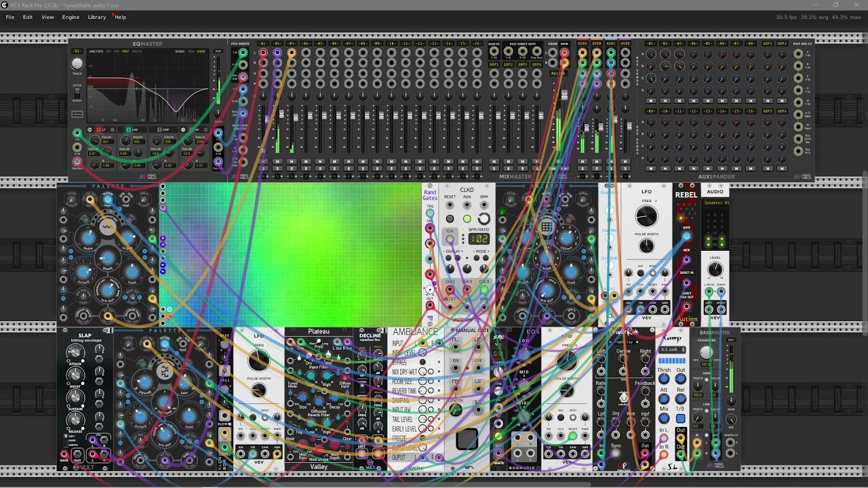
Task: Click SLAP SUSTAIN knob
Action: point(75,396)
